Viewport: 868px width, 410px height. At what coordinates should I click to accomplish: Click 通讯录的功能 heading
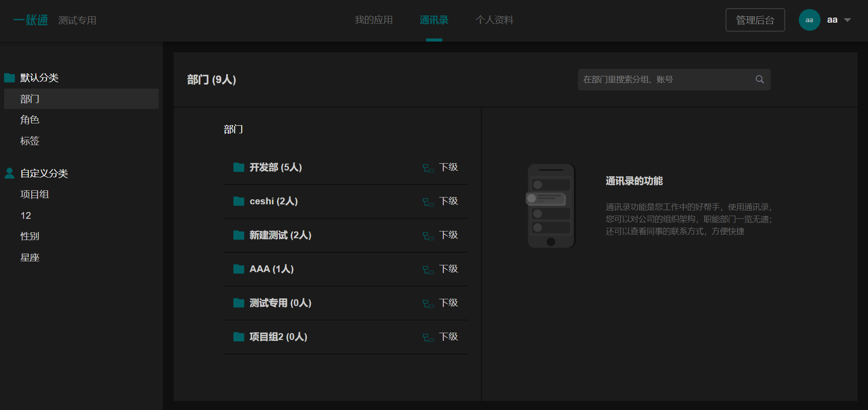[634, 181]
